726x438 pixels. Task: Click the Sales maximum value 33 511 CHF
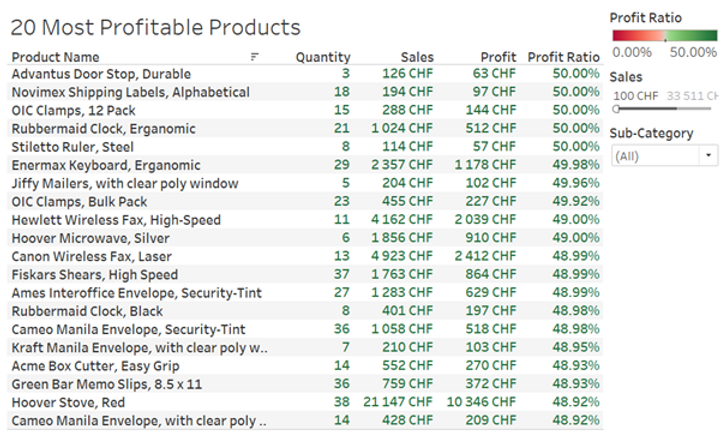[692, 96]
